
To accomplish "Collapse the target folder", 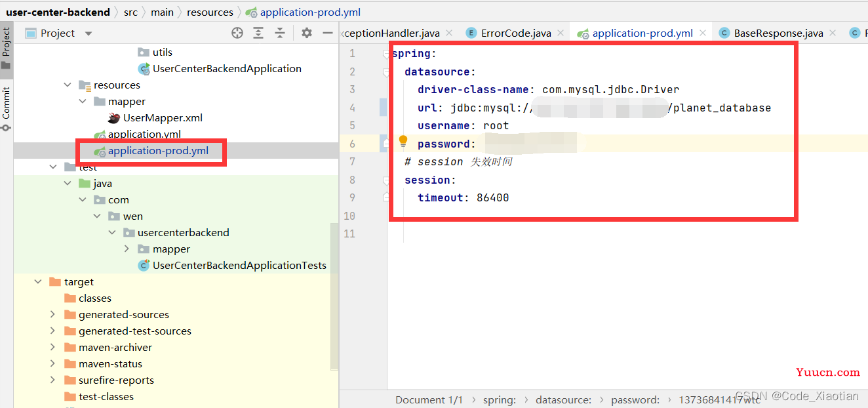I will [37, 282].
